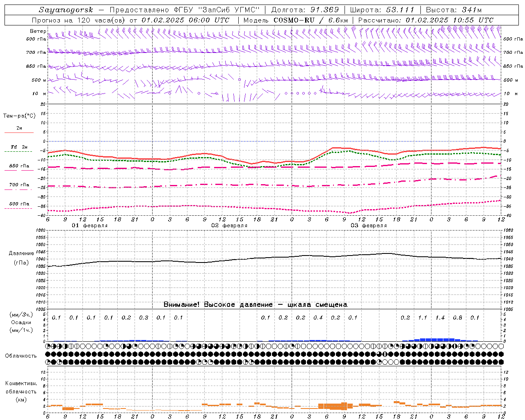The width and height of the screenshot is (525, 420).
Task: Click the 03 февраля date label
Action: (x=369, y=226)
